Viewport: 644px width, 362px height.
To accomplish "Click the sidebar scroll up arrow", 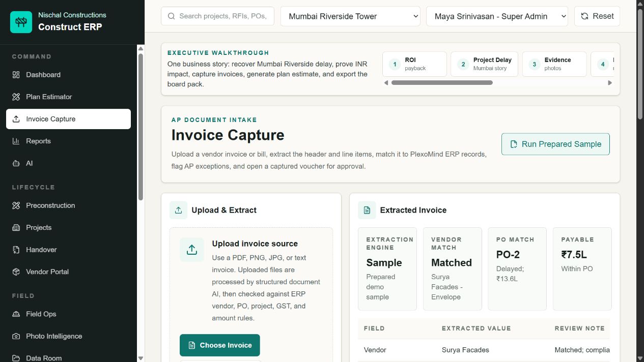I will coord(141,49).
